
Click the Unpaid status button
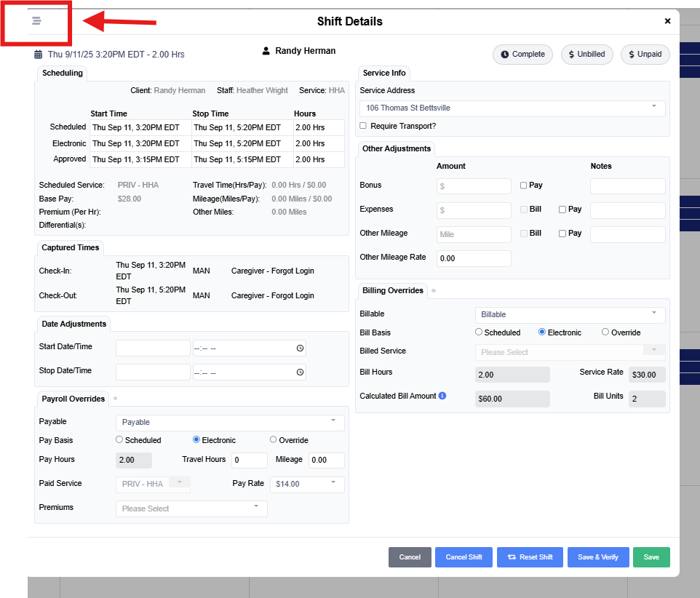click(645, 55)
